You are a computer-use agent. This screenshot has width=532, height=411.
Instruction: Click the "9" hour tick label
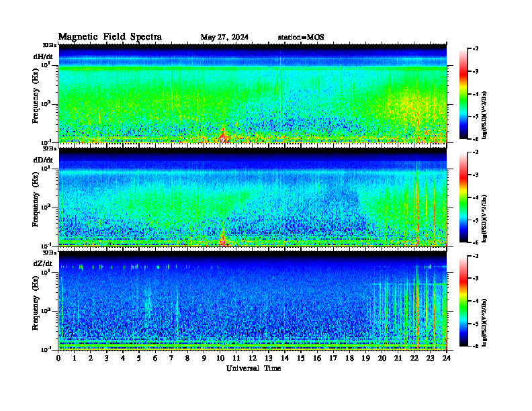tap(204, 359)
